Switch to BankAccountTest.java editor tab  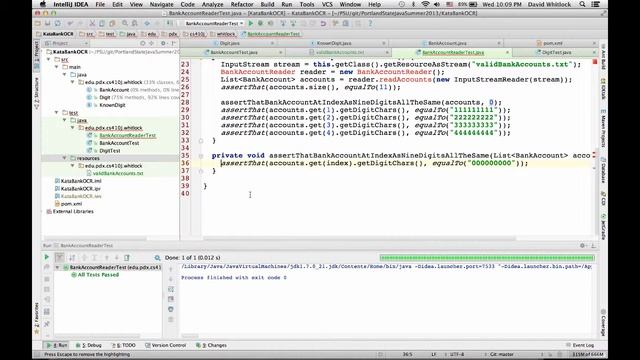(233, 52)
